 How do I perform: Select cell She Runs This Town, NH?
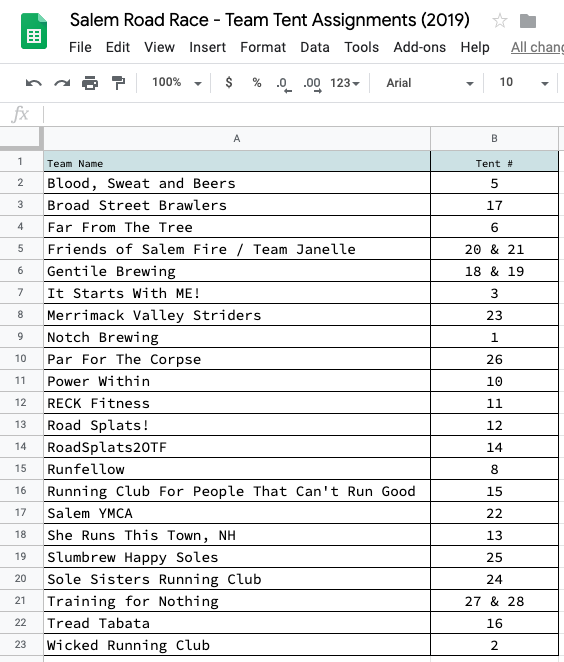pos(237,534)
